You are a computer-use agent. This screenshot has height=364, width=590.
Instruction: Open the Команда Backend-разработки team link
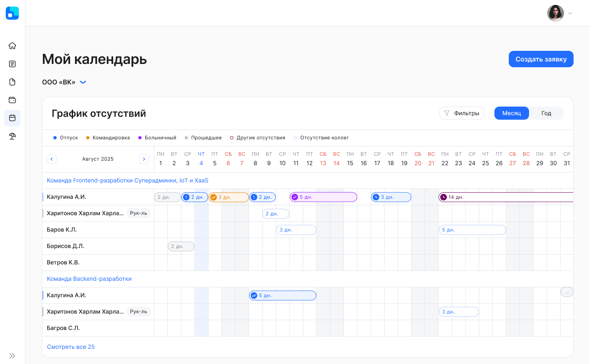[89, 279]
